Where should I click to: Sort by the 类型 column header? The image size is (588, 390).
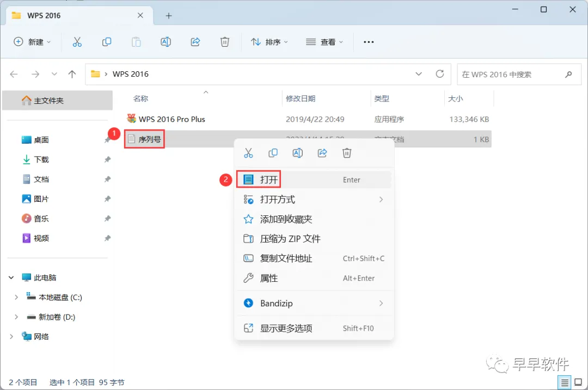pyautogui.click(x=382, y=98)
